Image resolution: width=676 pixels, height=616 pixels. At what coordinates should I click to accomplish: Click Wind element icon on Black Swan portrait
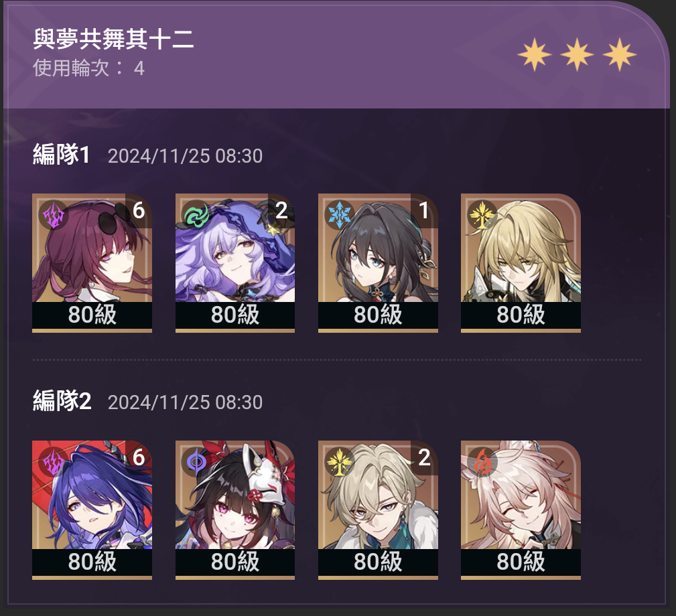(196, 214)
